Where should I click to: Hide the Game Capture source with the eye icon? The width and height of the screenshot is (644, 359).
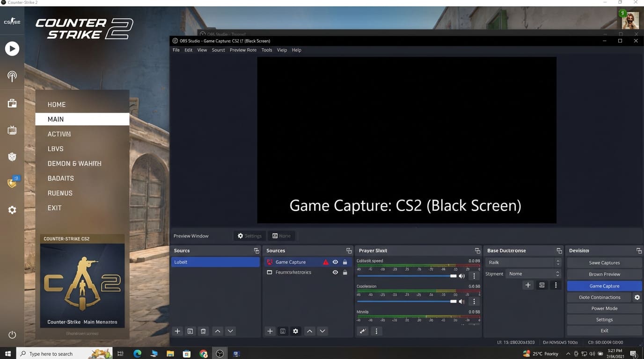(x=335, y=262)
